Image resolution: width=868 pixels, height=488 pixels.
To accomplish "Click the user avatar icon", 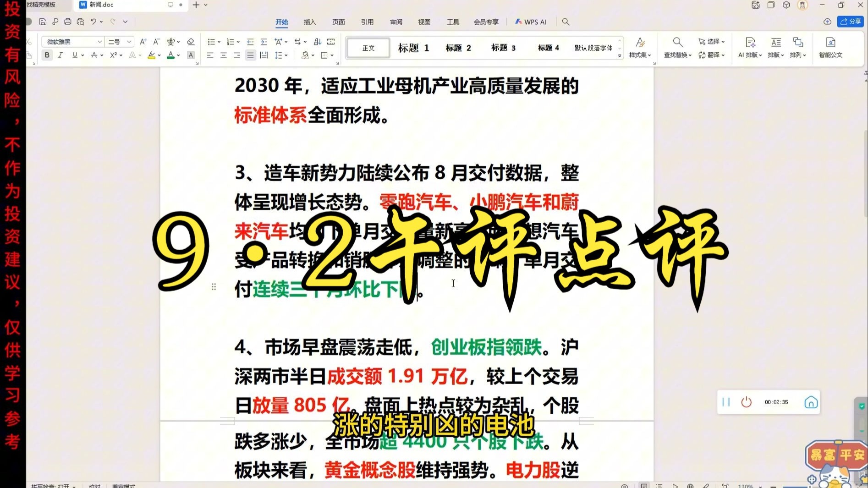I will (802, 5).
